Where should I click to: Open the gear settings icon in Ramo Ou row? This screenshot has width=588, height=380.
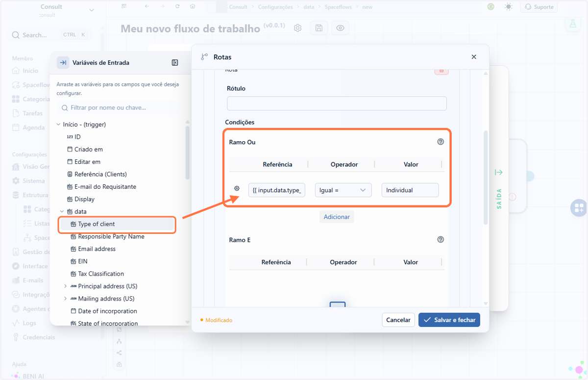tap(237, 189)
